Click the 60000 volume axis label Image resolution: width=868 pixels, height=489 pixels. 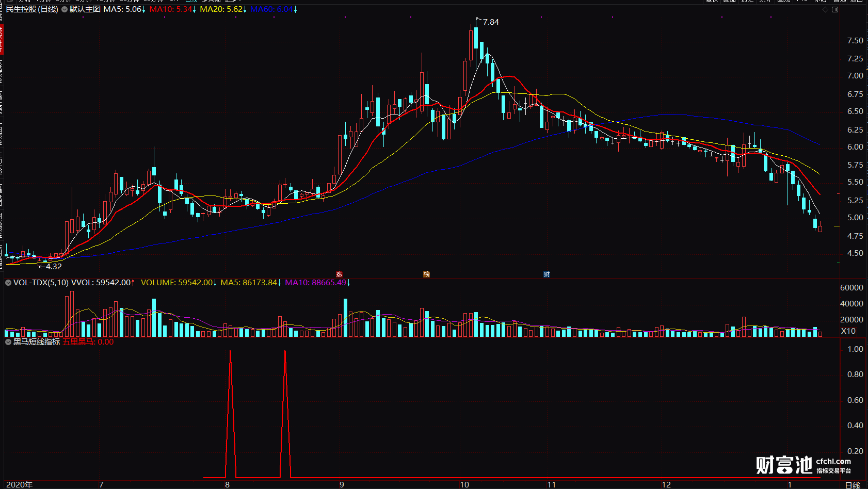(x=851, y=288)
